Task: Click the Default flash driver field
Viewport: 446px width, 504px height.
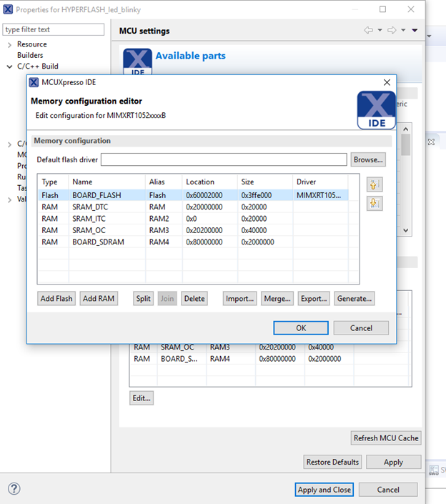Action: coord(224,159)
